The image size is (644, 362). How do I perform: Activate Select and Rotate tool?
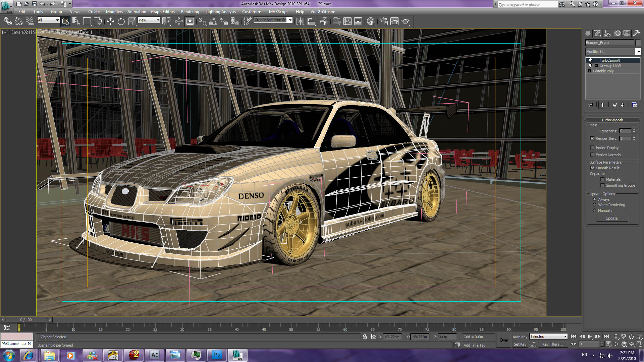pyautogui.click(x=121, y=21)
